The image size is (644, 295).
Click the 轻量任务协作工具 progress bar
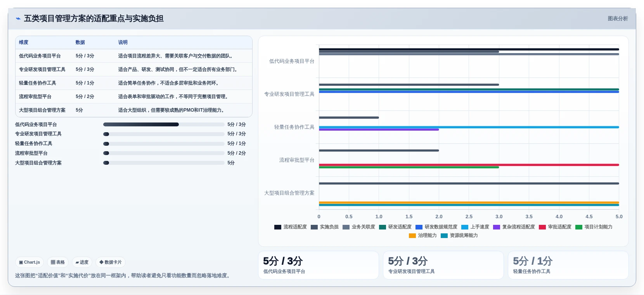click(x=164, y=144)
